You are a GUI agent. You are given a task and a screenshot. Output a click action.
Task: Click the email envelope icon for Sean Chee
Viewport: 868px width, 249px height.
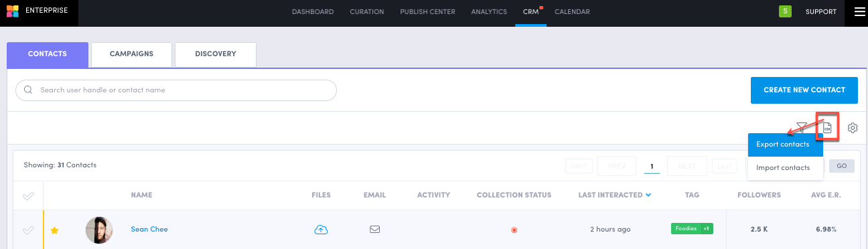pyautogui.click(x=375, y=229)
